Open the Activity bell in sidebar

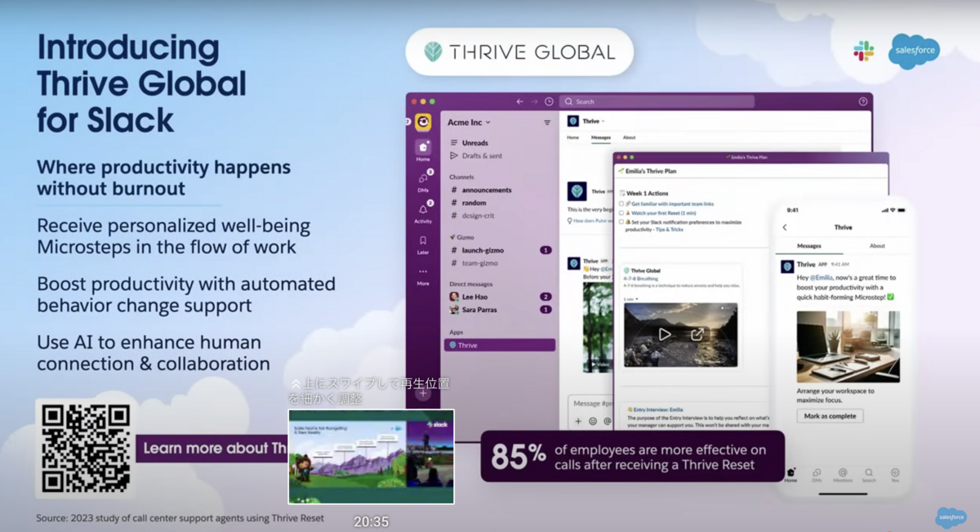(423, 212)
